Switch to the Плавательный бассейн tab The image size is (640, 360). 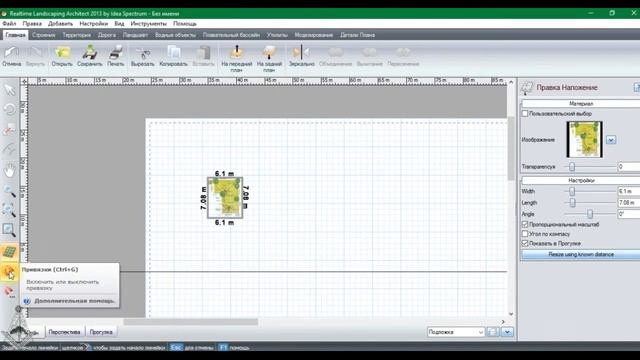pos(231,35)
